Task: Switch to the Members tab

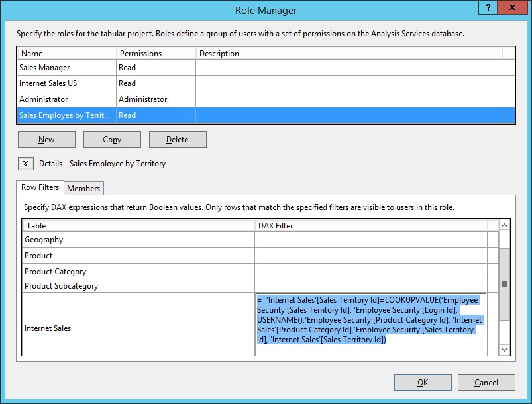Action: point(83,189)
